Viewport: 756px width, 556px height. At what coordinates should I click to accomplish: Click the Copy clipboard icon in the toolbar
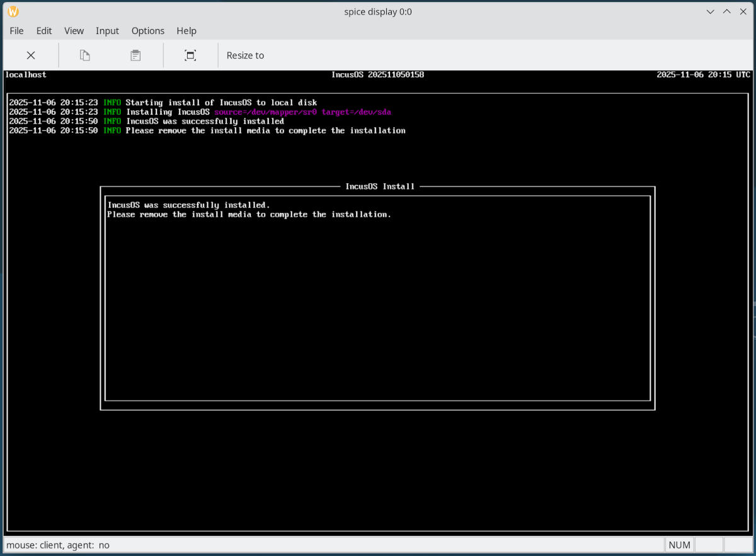[84, 55]
